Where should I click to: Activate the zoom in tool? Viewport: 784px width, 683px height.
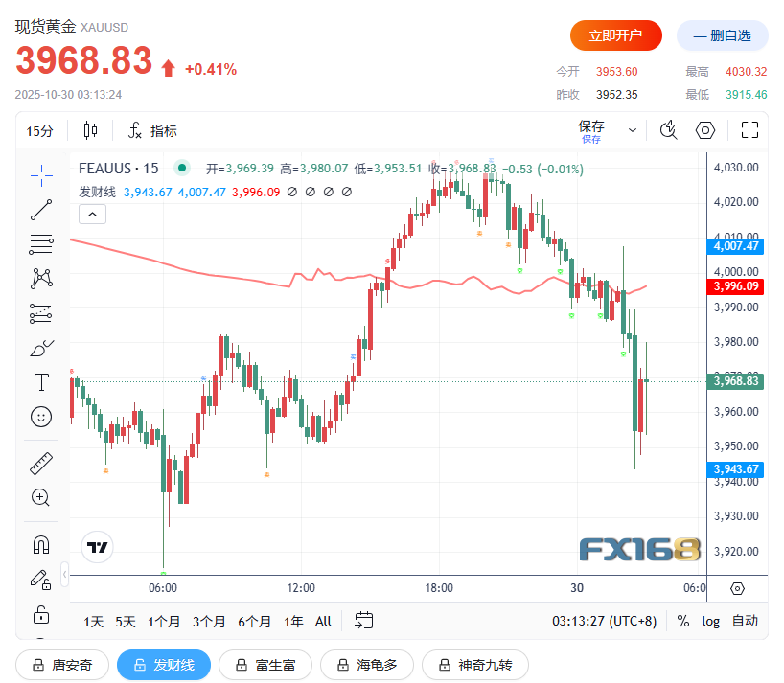click(41, 497)
